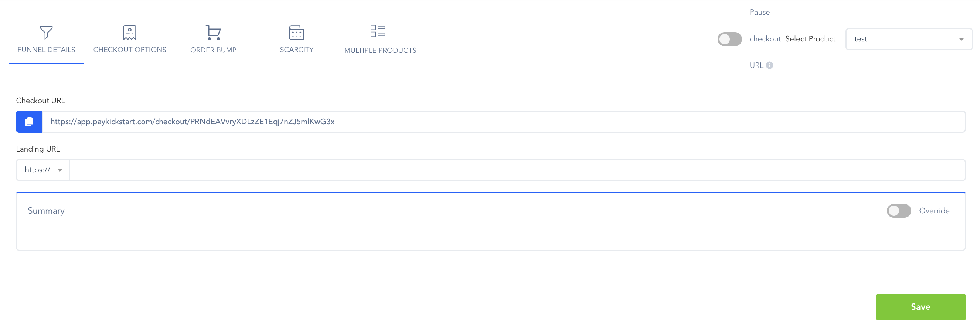Click the Summary panel heading
The width and height of the screenshot is (980, 326).
(x=46, y=211)
